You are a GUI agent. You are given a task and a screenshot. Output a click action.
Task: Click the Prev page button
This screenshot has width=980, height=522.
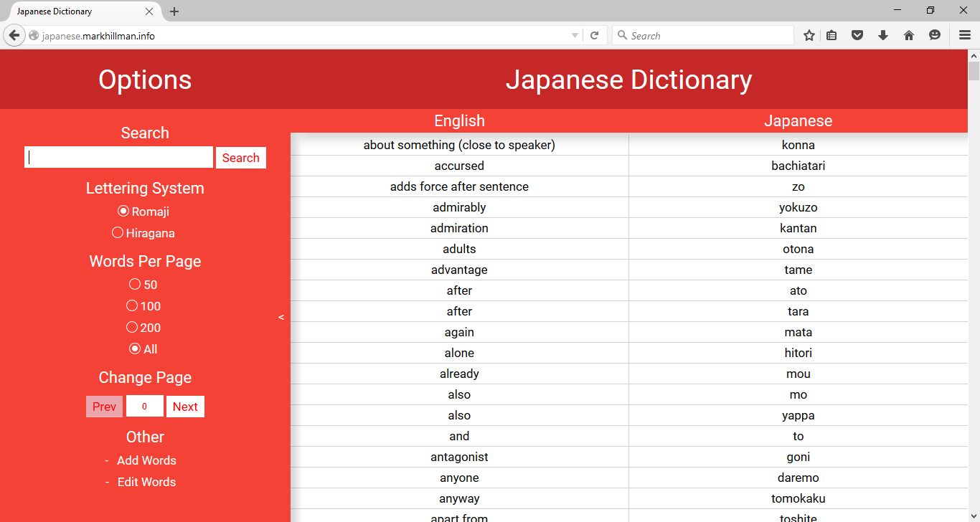pyautogui.click(x=104, y=407)
